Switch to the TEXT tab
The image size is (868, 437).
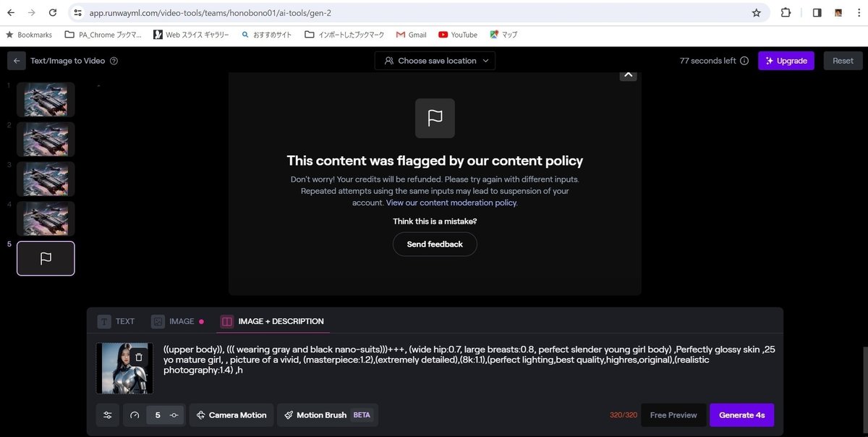(x=116, y=321)
